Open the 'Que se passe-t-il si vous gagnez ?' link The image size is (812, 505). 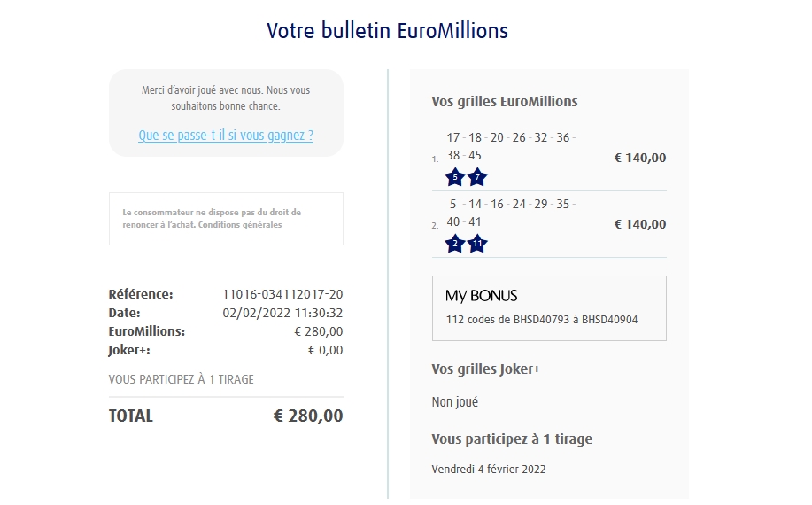pos(226,136)
